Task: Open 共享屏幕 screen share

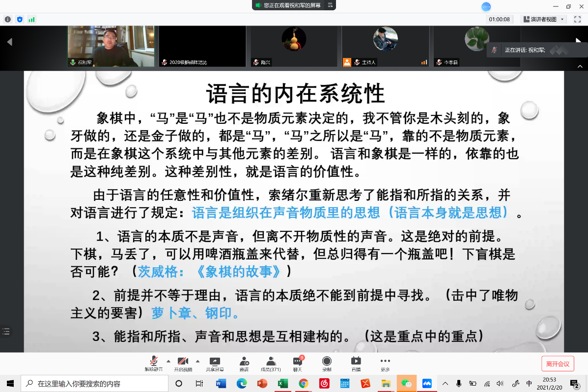Action: pos(215,364)
